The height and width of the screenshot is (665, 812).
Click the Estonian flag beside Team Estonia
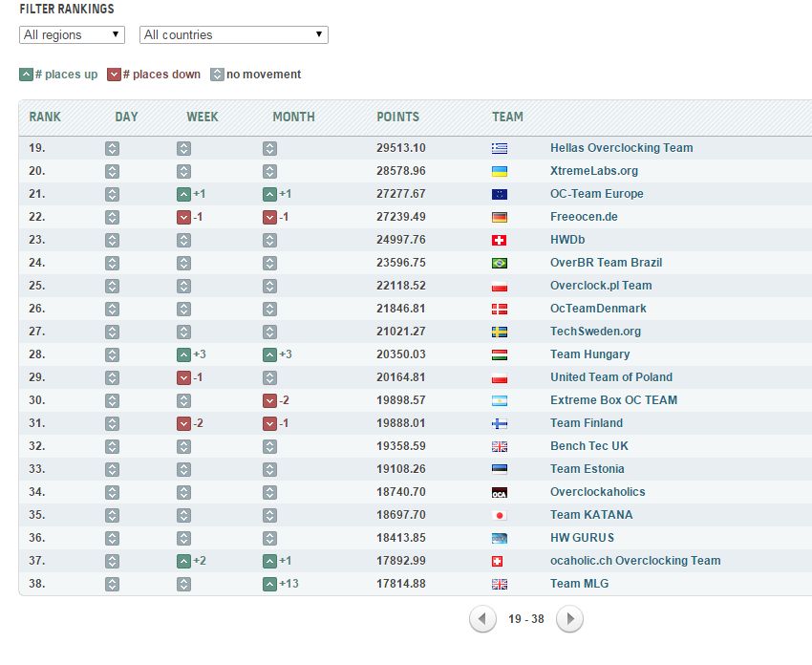pyautogui.click(x=500, y=469)
